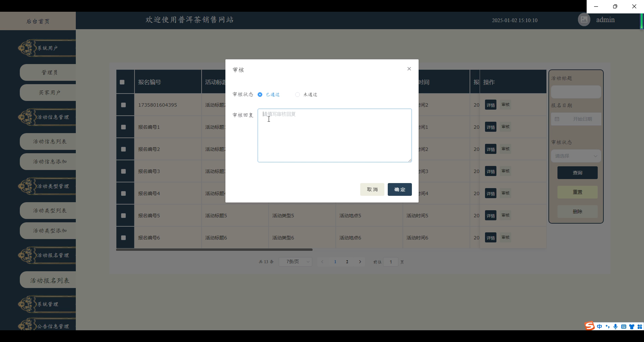The image size is (644, 342).
Task: Expand the 系统用户 sidebar section
Action: pos(47,48)
